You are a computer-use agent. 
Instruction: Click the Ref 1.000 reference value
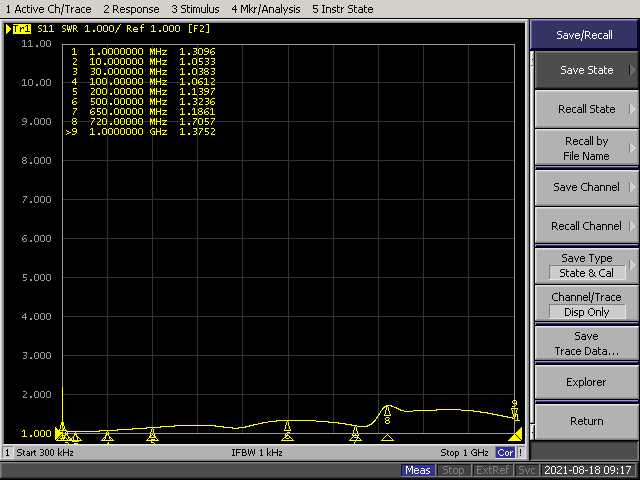(x=153, y=29)
